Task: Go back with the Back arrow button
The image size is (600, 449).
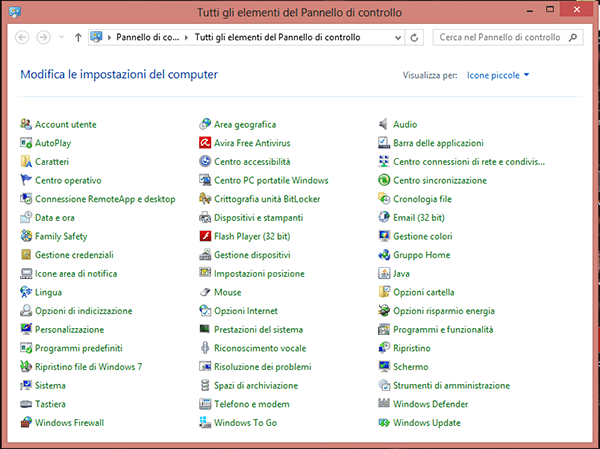Action: tap(22, 38)
